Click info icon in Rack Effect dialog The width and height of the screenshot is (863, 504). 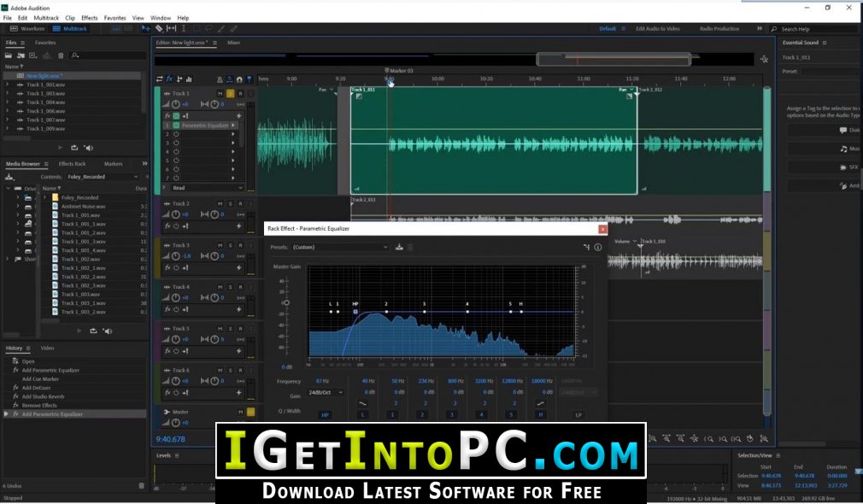pos(598,247)
